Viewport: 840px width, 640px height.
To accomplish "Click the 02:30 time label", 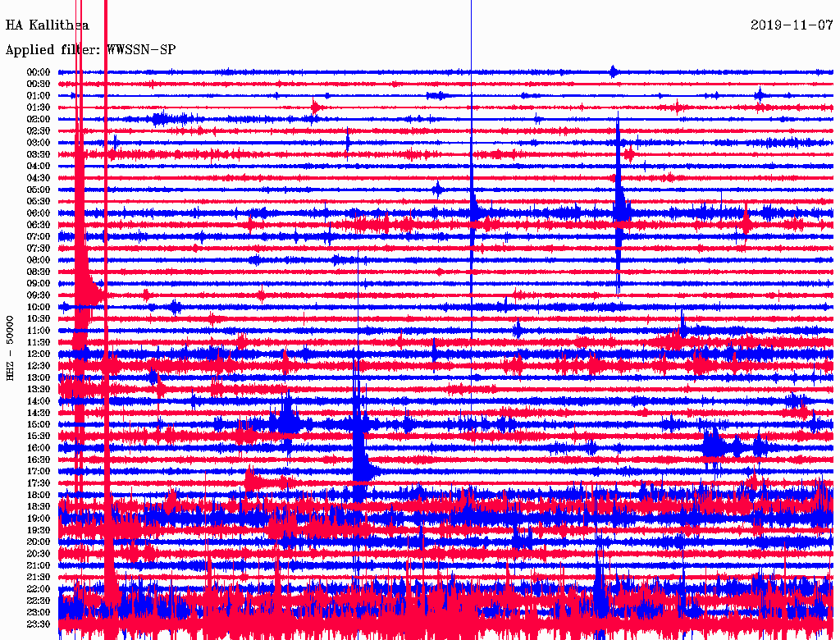I will pos(39,130).
